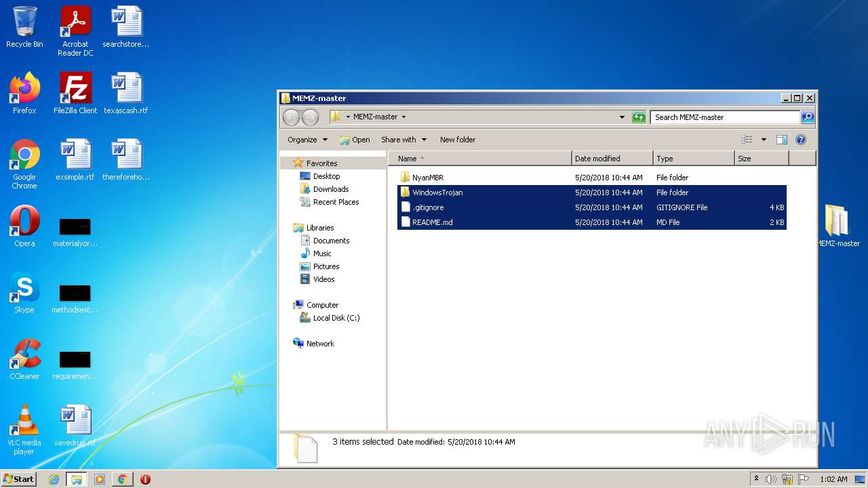Open Videos library
Image resolution: width=868 pixels, height=488 pixels.
[323, 279]
